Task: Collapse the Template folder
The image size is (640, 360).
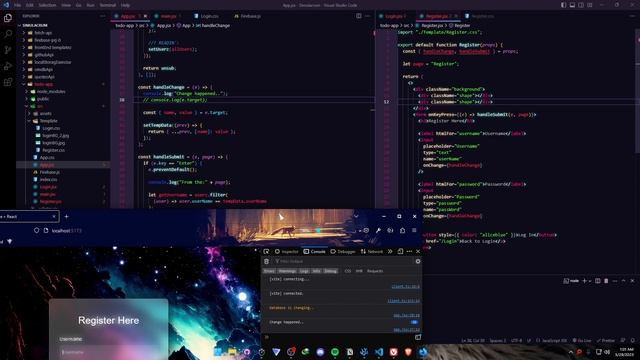Action: point(63,121)
